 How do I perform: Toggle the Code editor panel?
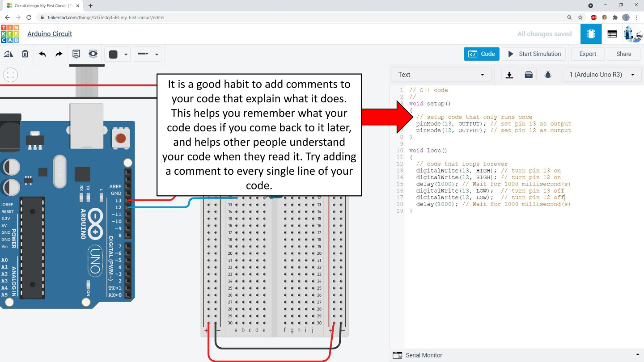point(481,54)
